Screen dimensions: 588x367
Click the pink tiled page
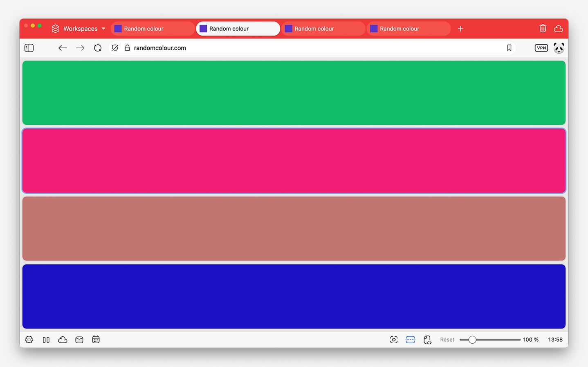point(294,161)
